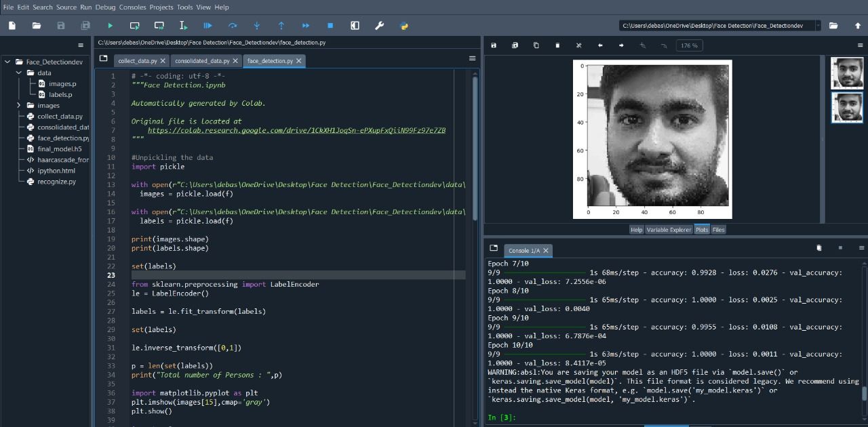Screen dimensions: 868x427
Task: Run the face_detection.py script
Action: pos(111,25)
